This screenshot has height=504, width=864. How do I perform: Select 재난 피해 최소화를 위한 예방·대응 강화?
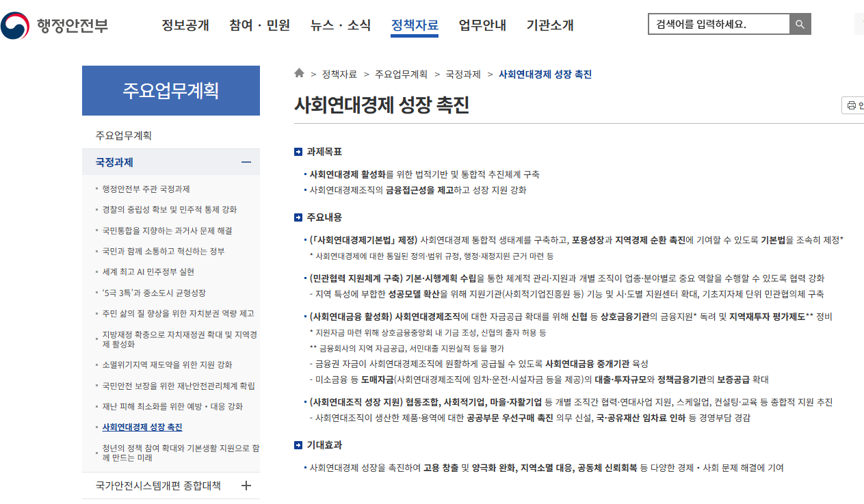click(172, 406)
